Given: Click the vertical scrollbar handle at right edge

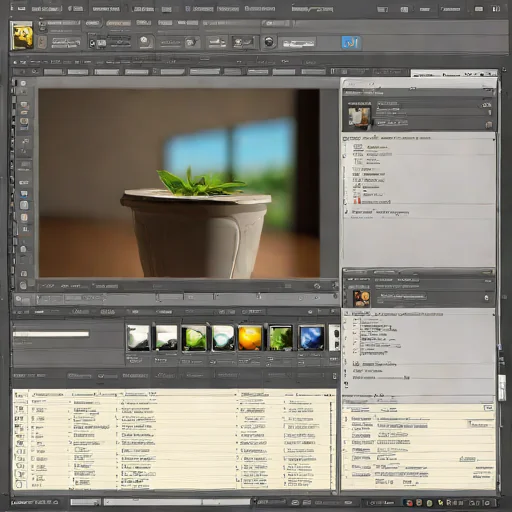Looking at the screenshot, I should click(502, 388).
